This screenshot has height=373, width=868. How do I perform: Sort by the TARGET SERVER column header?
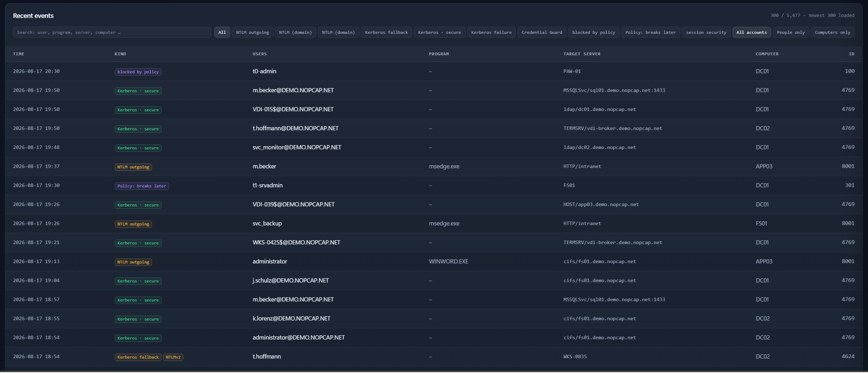coord(582,54)
